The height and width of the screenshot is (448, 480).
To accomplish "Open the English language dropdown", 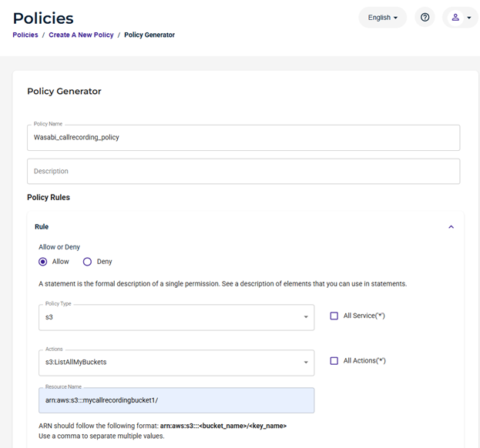I will point(383,18).
